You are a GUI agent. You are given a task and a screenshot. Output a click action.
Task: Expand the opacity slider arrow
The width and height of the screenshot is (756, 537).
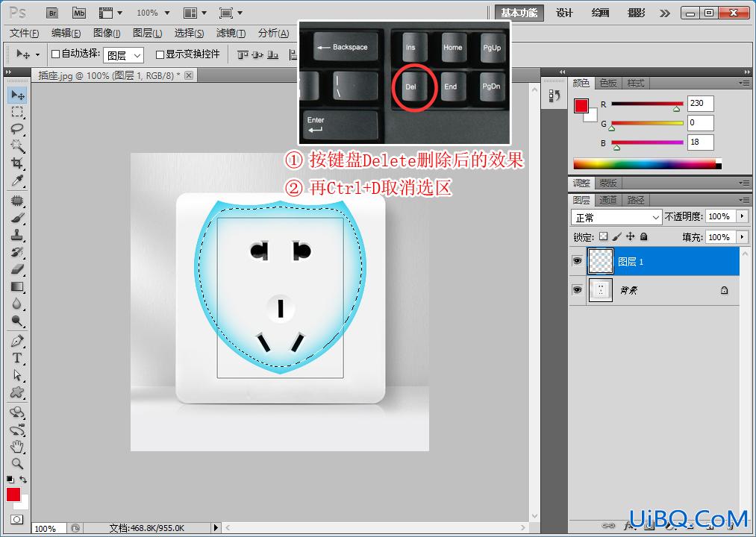coord(743,216)
